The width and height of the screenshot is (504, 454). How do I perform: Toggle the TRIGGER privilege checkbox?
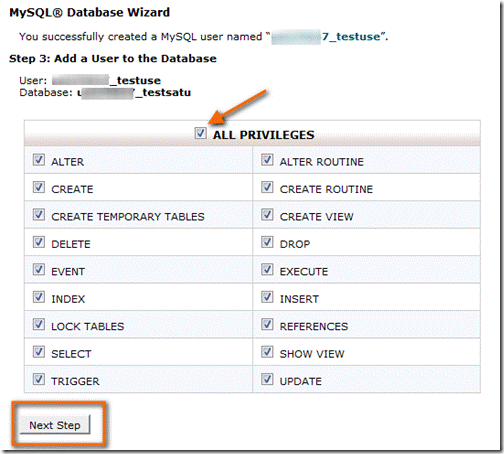pos(39,379)
